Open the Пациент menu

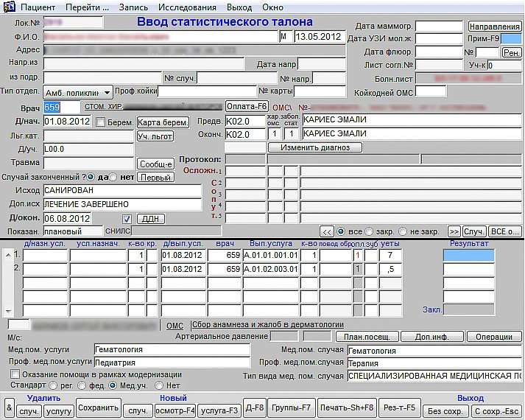(38, 7)
